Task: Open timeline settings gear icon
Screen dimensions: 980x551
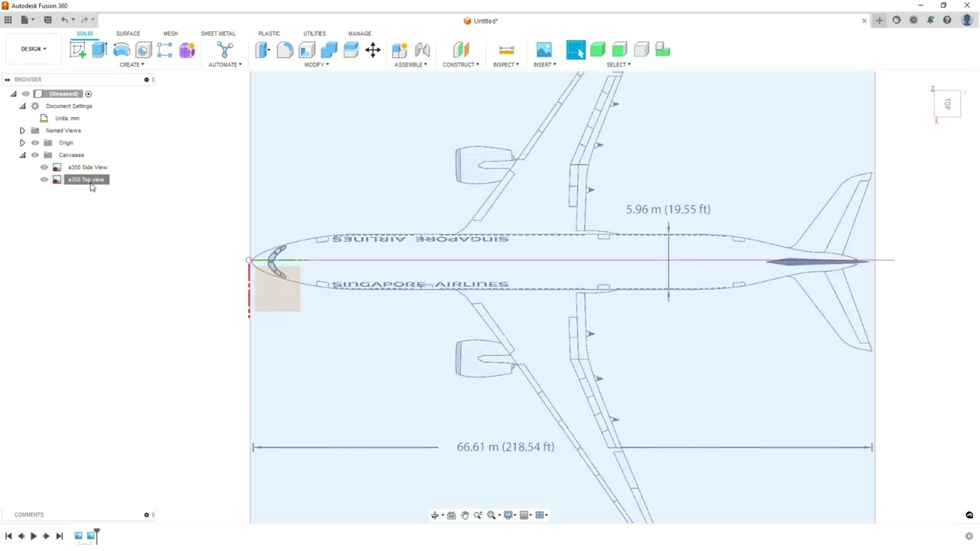Action: (969, 536)
